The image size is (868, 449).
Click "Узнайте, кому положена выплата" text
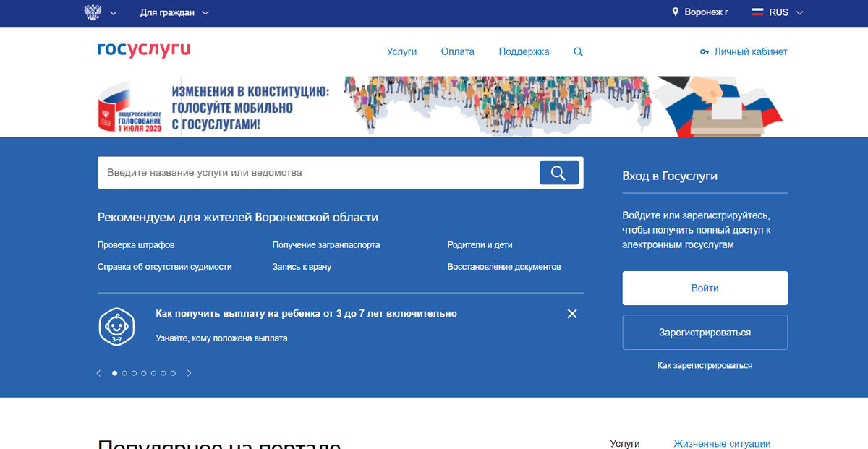pyautogui.click(x=221, y=338)
